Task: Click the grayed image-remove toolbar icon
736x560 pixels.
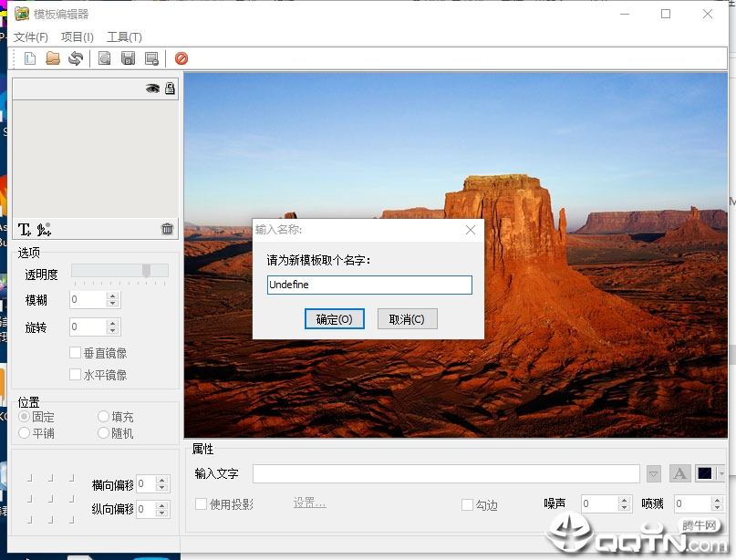Action: [x=151, y=58]
